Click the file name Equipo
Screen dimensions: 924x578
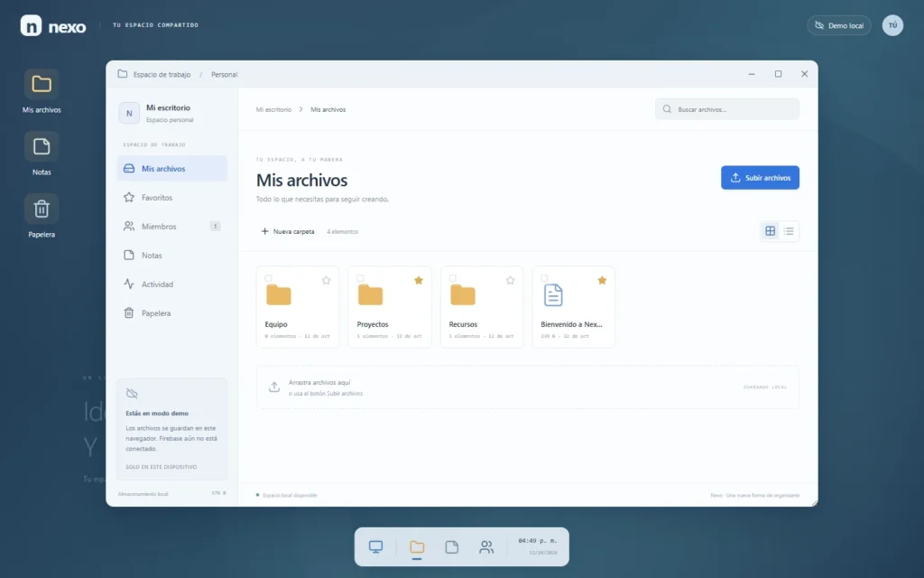pos(276,324)
